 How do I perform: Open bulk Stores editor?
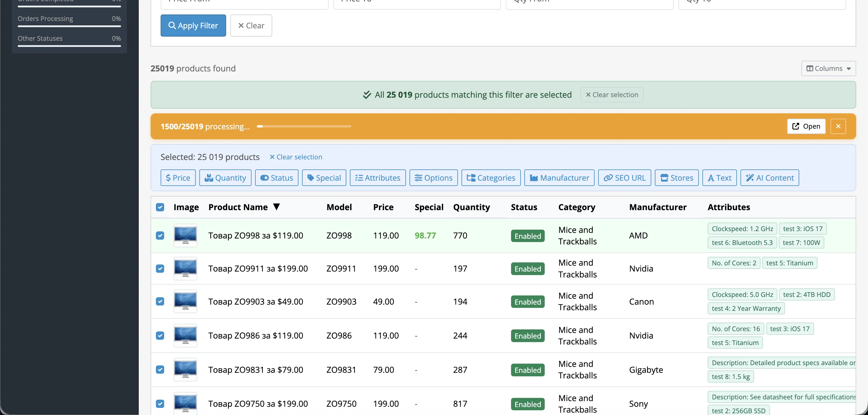pos(676,177)
